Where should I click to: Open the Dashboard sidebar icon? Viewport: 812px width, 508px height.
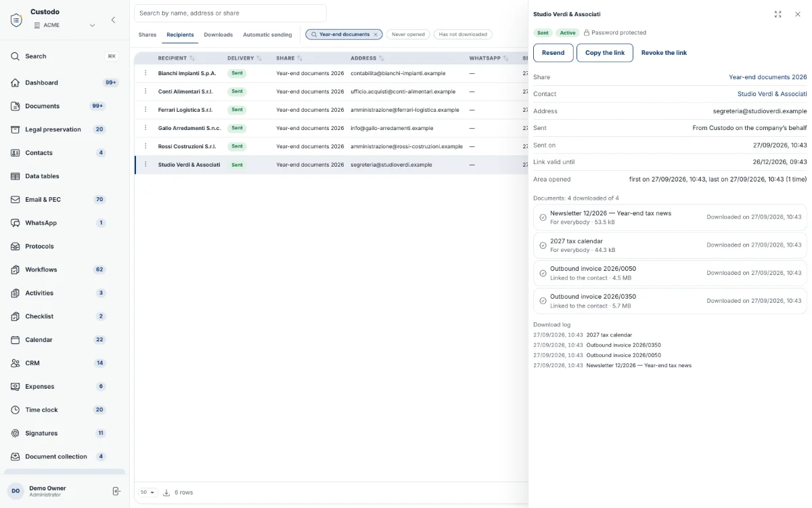15,83
